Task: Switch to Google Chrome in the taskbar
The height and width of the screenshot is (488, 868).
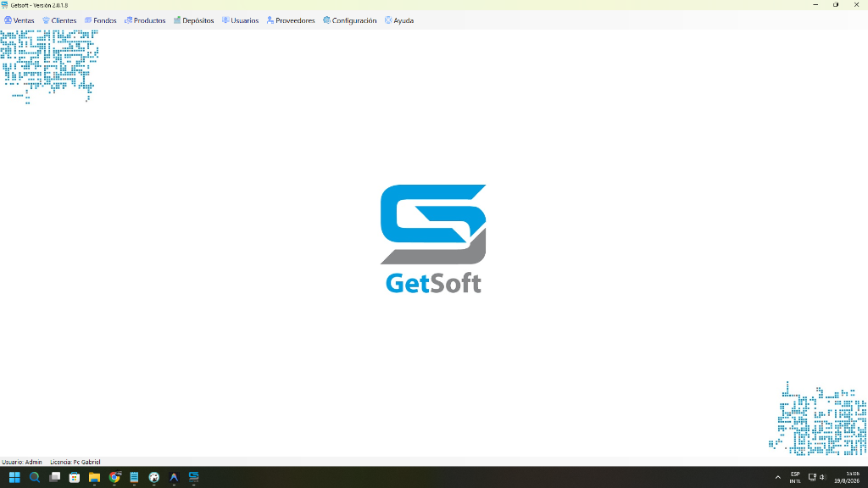Action: pyautogui.click(x=114, y=477)
